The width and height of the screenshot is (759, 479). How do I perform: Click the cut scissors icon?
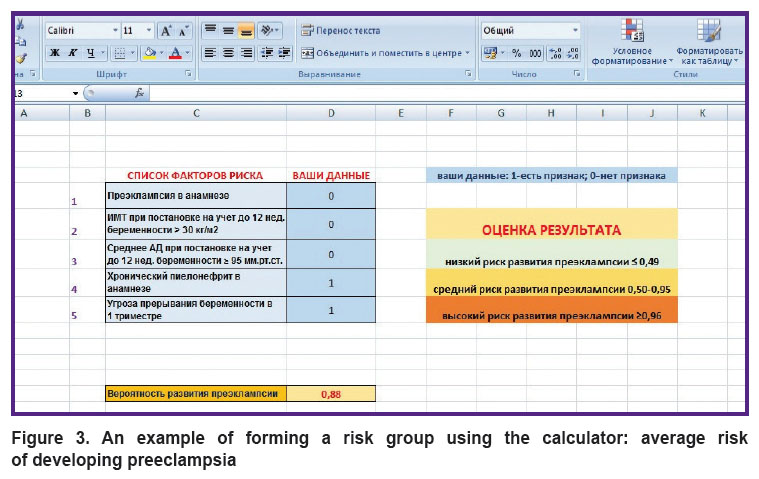point(20,24)
